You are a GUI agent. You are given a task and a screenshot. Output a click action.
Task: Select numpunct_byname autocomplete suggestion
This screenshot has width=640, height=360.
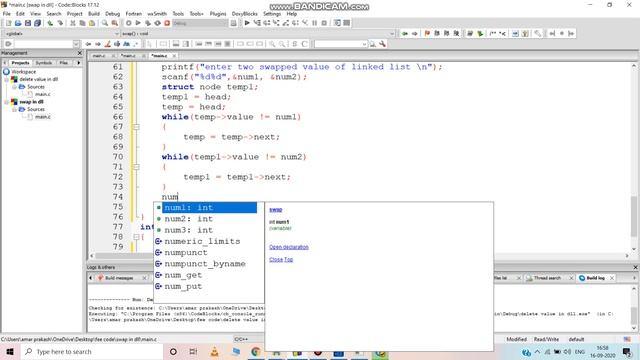coord(209,264)
